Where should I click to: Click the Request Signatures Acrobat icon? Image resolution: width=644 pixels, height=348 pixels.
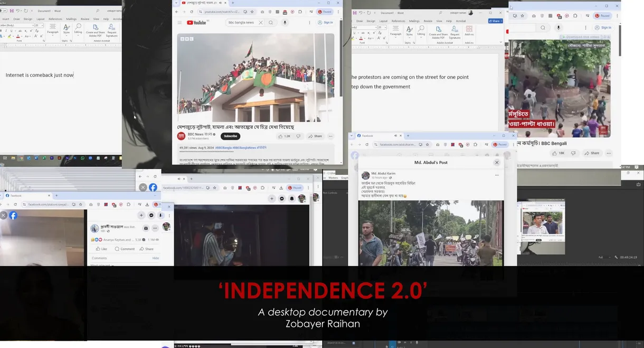coord(112,31)
